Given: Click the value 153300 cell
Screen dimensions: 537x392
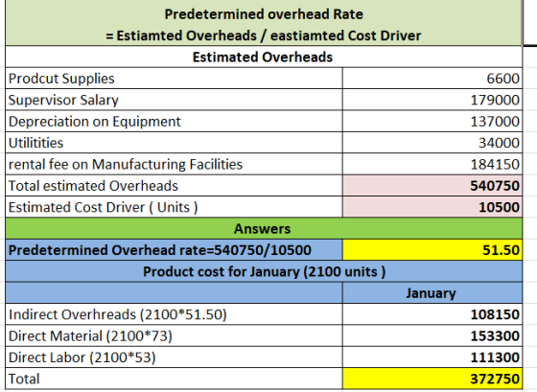Looking at the screenshot, I should [432, 335].
